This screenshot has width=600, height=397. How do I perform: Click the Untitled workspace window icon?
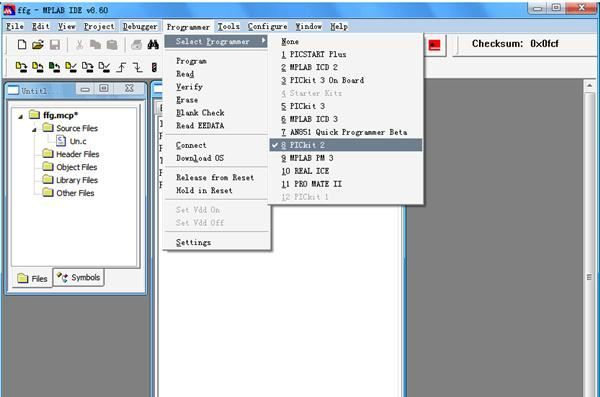click(x=13, y=90)
